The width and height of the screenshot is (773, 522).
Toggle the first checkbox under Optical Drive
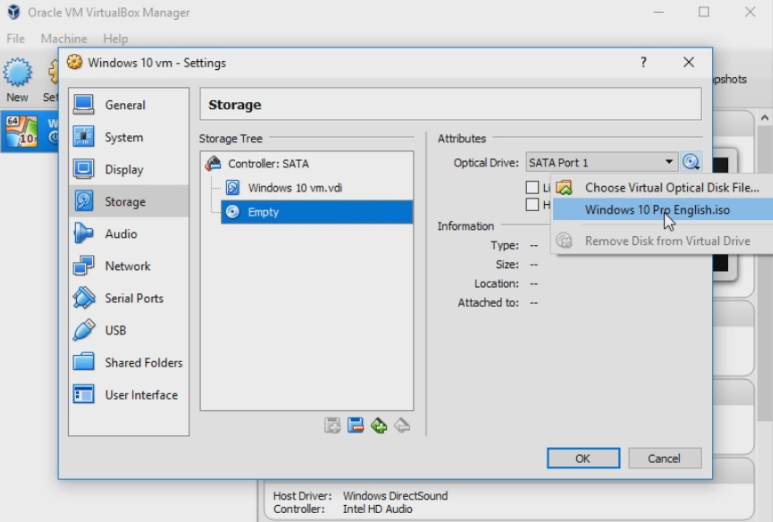click(x=532, y=187)
